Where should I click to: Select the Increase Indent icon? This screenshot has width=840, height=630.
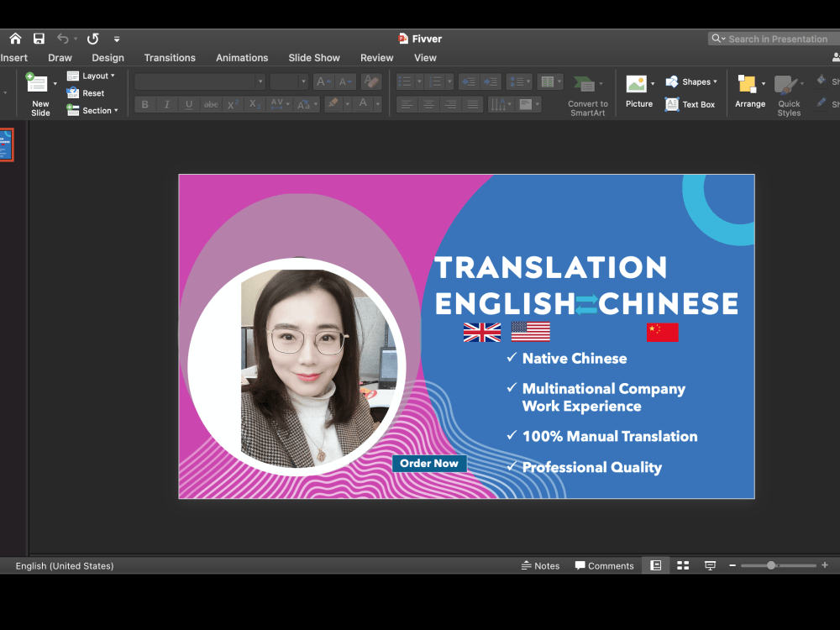pos(491,81)
